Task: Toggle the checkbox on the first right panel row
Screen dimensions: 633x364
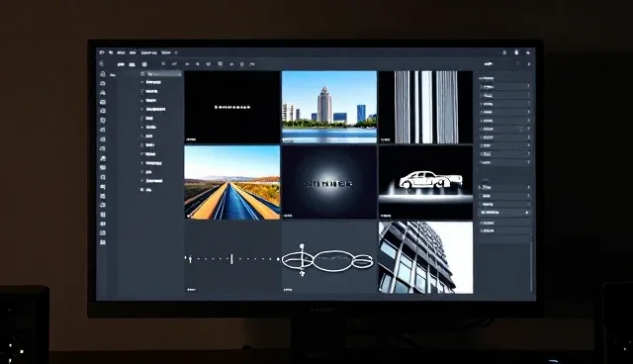Action: point(482,86)
